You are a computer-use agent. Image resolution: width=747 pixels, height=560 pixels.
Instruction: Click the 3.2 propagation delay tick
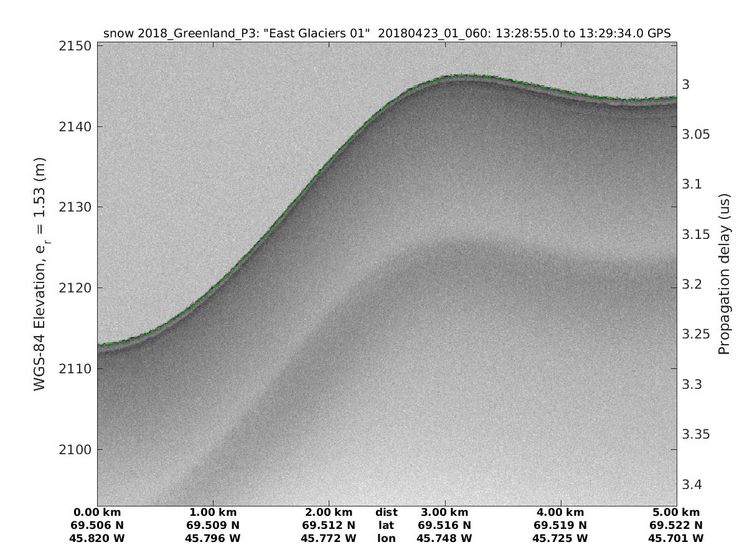(x=692, y=284)
